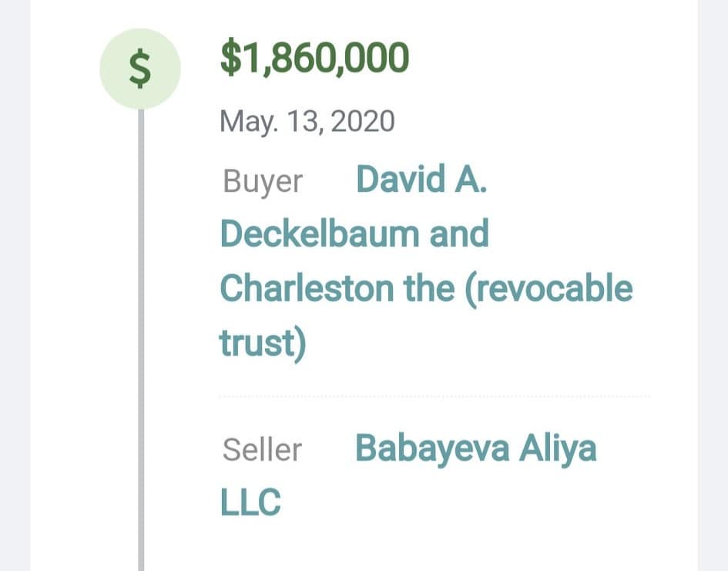
Task: Select the $1,860,000 sale price
Action: 314,58
